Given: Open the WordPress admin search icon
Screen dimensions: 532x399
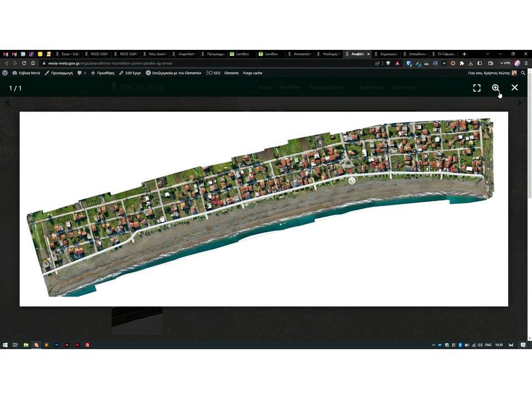Looking at the screenshot, I should coord(523,73).
